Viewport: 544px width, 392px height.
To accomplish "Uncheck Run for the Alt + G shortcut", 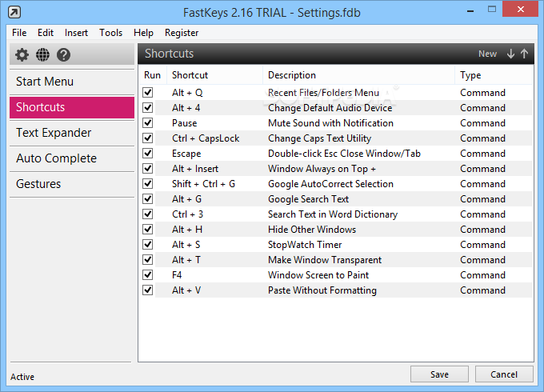I will 148,198.
